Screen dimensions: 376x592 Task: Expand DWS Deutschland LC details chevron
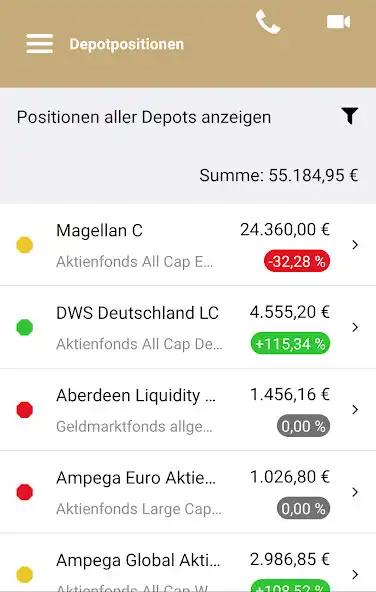355,327
